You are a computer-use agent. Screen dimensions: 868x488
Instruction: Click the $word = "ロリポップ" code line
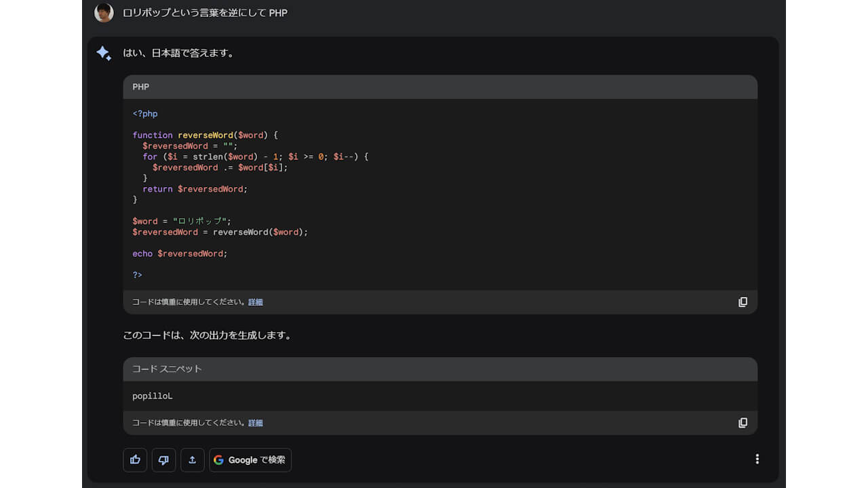tap(182, 221)
